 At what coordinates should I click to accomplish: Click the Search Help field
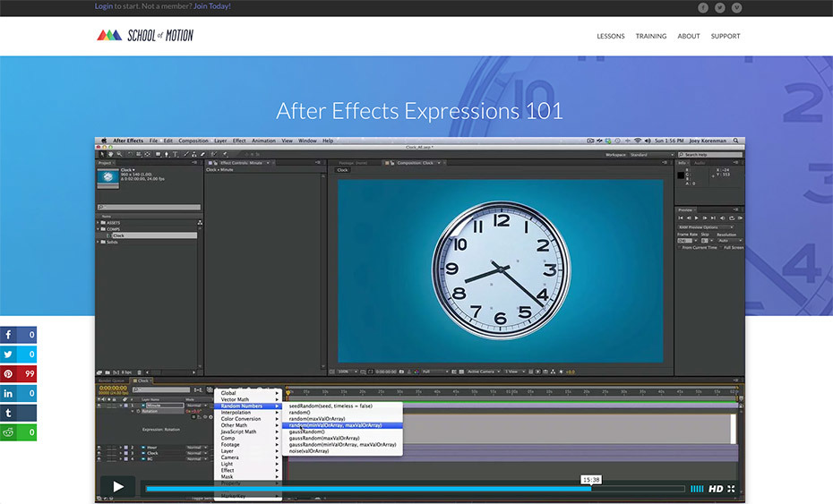point(709,155)
